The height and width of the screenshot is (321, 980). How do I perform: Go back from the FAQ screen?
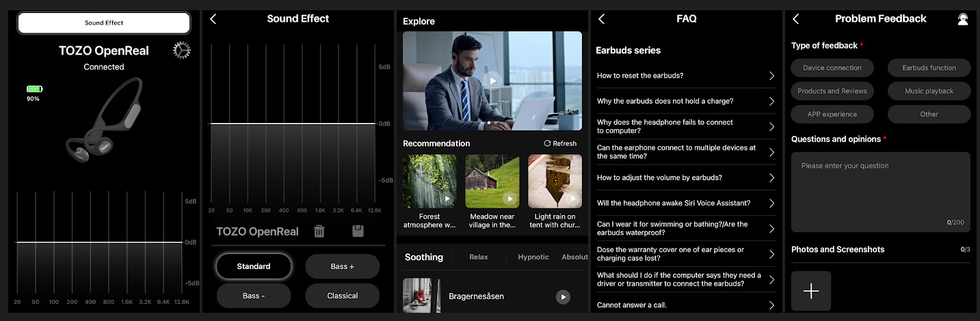tap(602, 19)
